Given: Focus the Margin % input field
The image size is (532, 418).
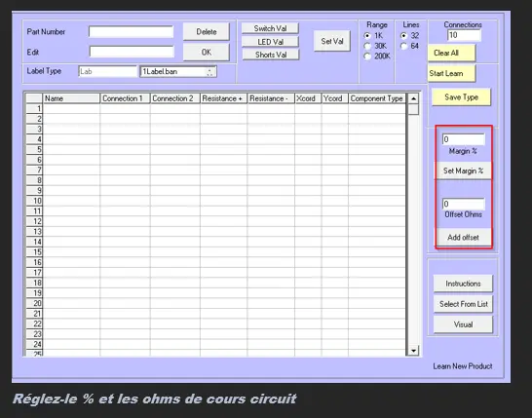Looking at the screenshot, I should coord(464,139).
